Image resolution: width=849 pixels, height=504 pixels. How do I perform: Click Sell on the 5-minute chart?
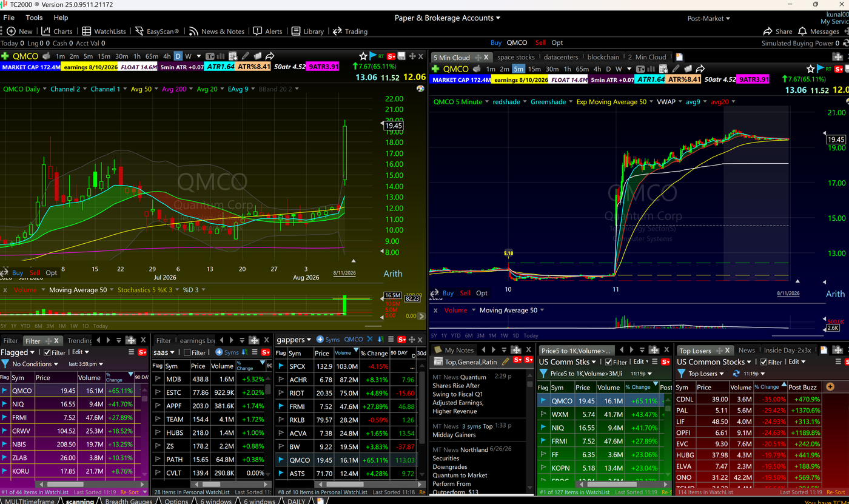click(x=465, y=293)
